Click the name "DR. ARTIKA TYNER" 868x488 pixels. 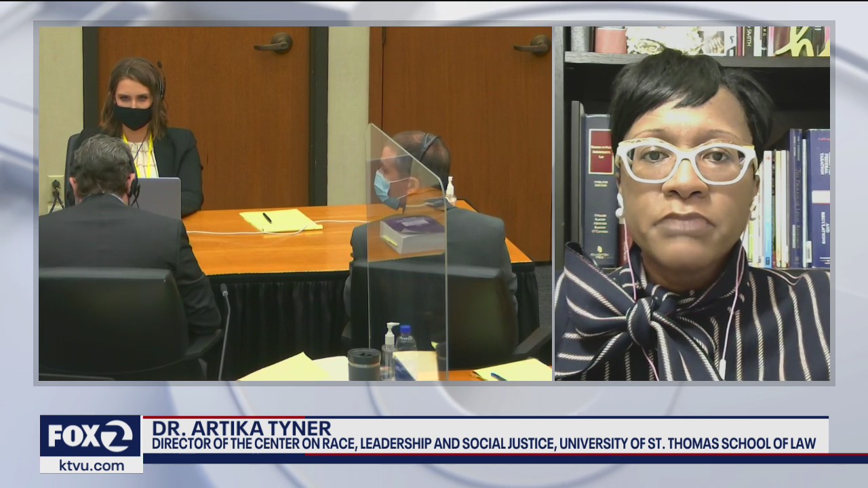[241, 428]
